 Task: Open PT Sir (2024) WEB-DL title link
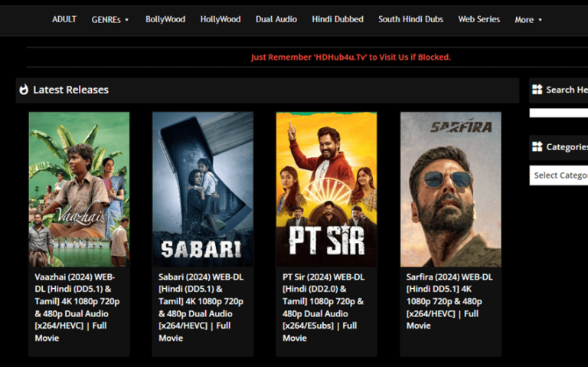pyautogui.click(x=324, y=307)
